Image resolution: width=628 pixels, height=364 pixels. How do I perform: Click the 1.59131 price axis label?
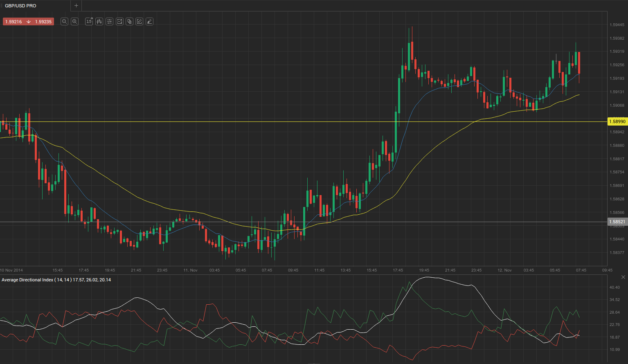[x=617, y=92]
